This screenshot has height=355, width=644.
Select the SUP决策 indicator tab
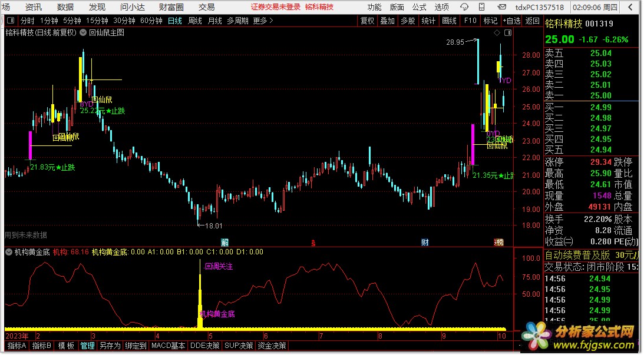[239, 346]
